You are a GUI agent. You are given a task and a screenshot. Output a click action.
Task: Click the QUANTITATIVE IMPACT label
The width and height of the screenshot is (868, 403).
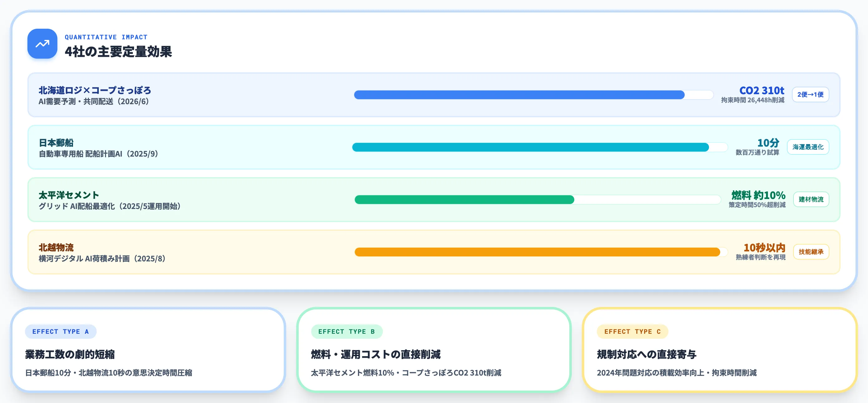(x=106, y=37)
